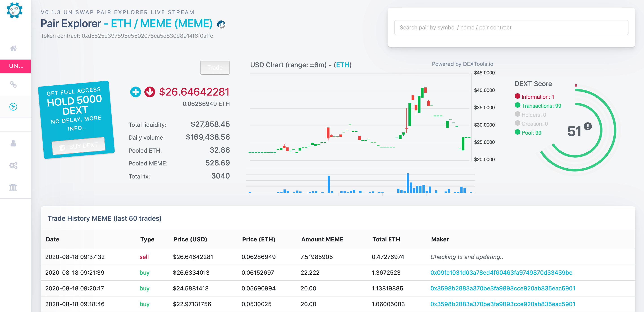Click the 0.06286949 ETH price text
Screen dimensions: 644x312
click(206, 104)
